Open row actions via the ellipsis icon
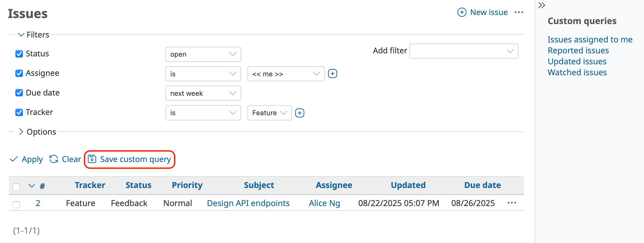The image size is (644, 243). click(x=512, y=203)
